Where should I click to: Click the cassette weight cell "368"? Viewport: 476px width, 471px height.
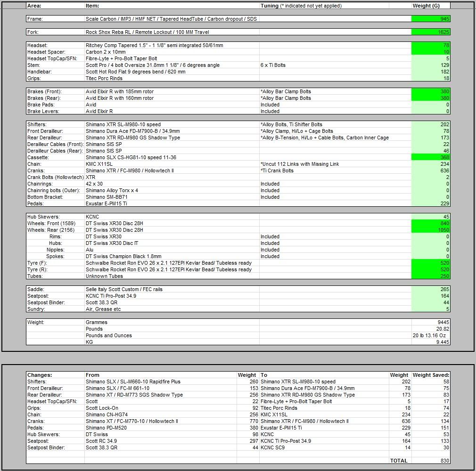(431, 157)
